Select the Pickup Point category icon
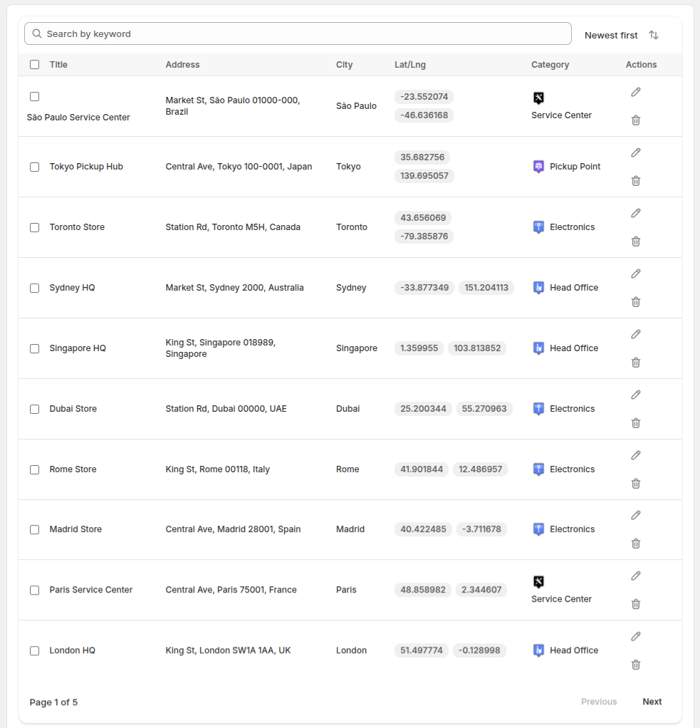Viewport: 700px width, 728px height. coord(538,166)
